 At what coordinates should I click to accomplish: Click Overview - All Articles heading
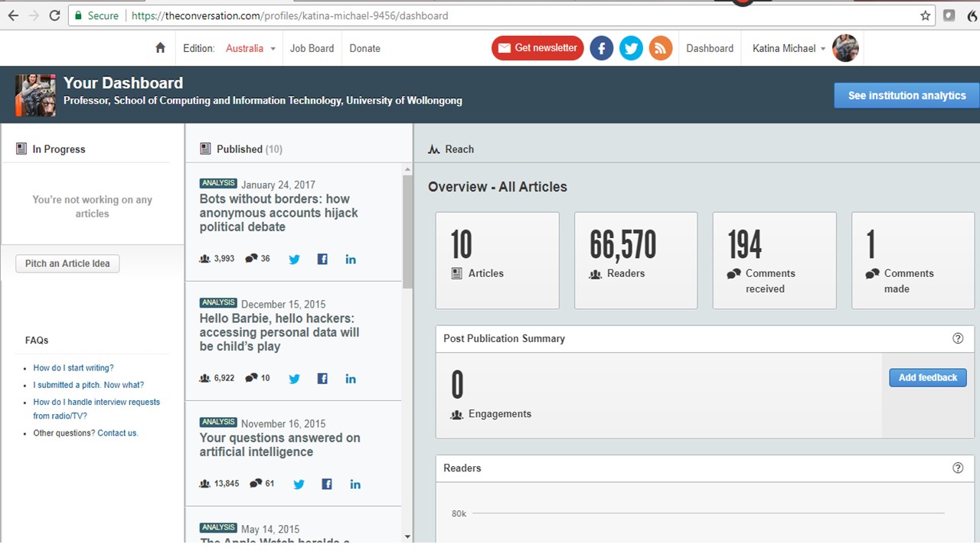[498, 187]
